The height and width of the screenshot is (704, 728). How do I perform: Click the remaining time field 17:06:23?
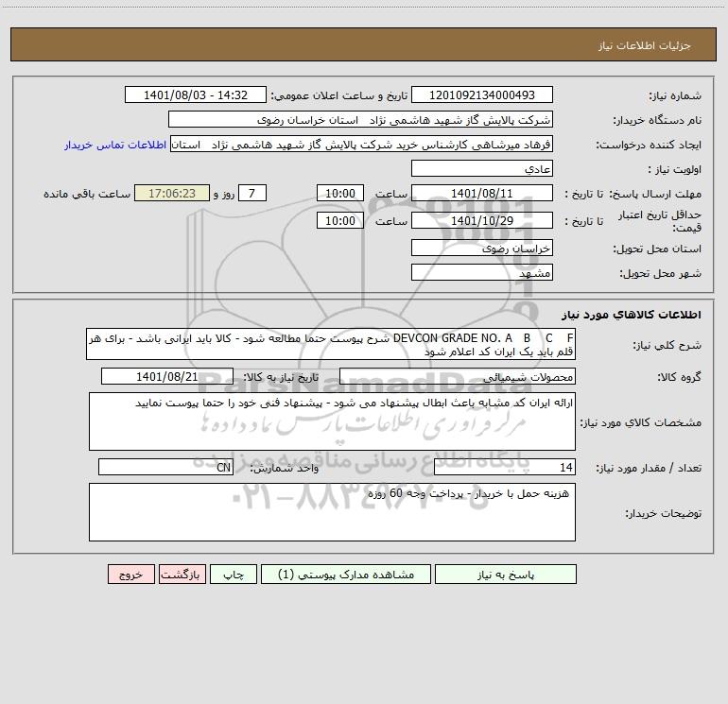tap(172, 193)
